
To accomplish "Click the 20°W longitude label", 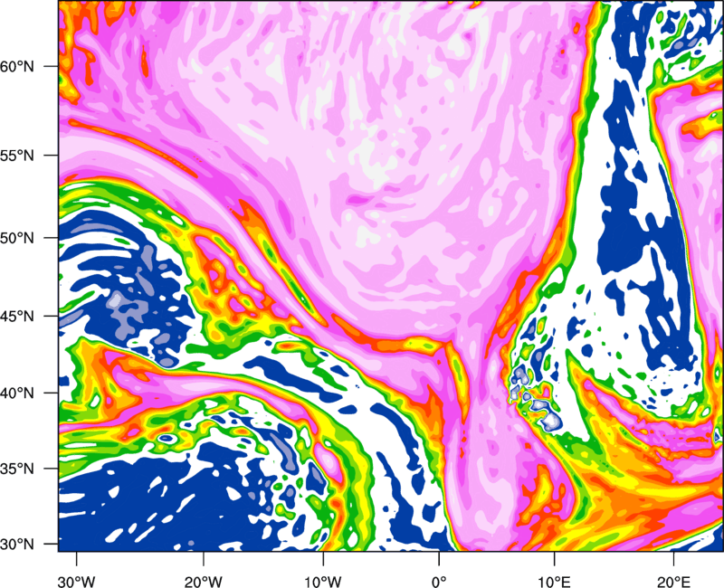I will (204, 582).
